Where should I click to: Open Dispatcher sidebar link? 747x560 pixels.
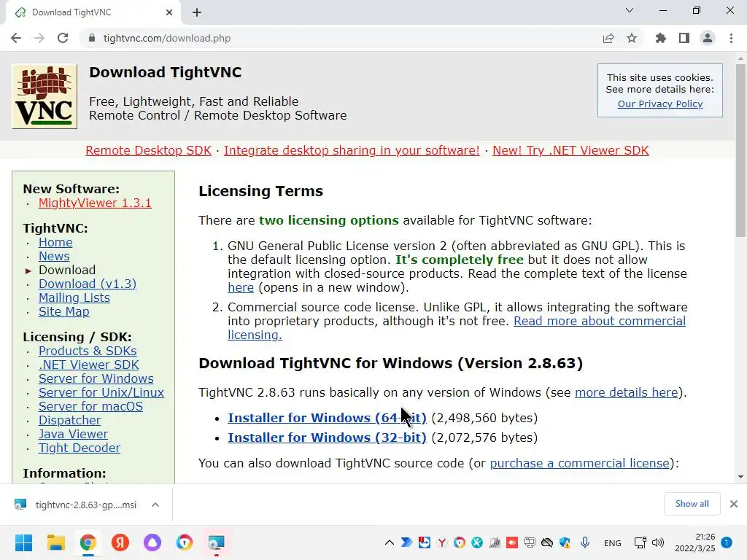(x=69, y=420)
